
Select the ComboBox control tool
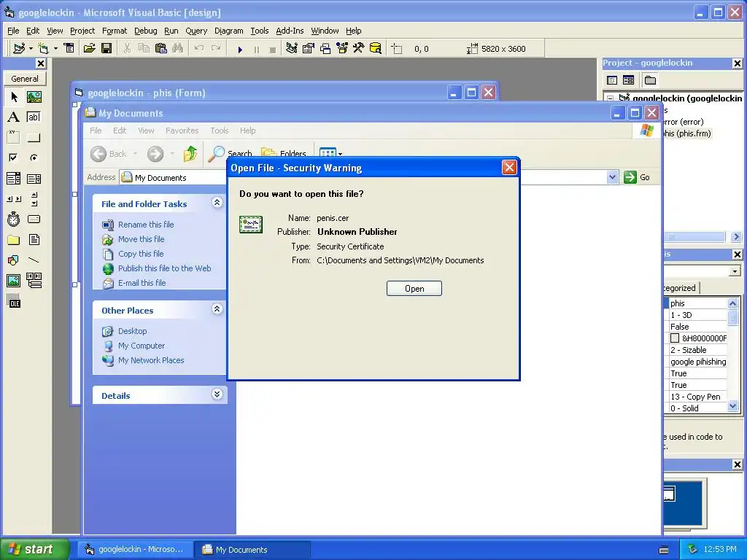pos(14,179)
